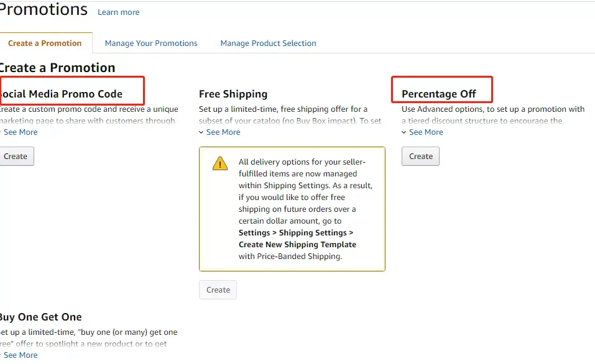This screenshot has height=364, width=595.
Task: Click the Free Shipping heading
Action: (233, 94)
